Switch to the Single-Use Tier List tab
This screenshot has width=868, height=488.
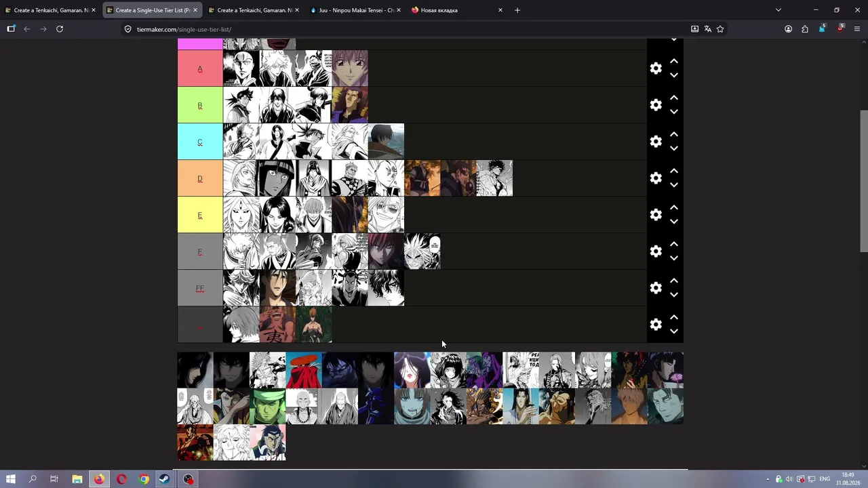coord(153,10)
